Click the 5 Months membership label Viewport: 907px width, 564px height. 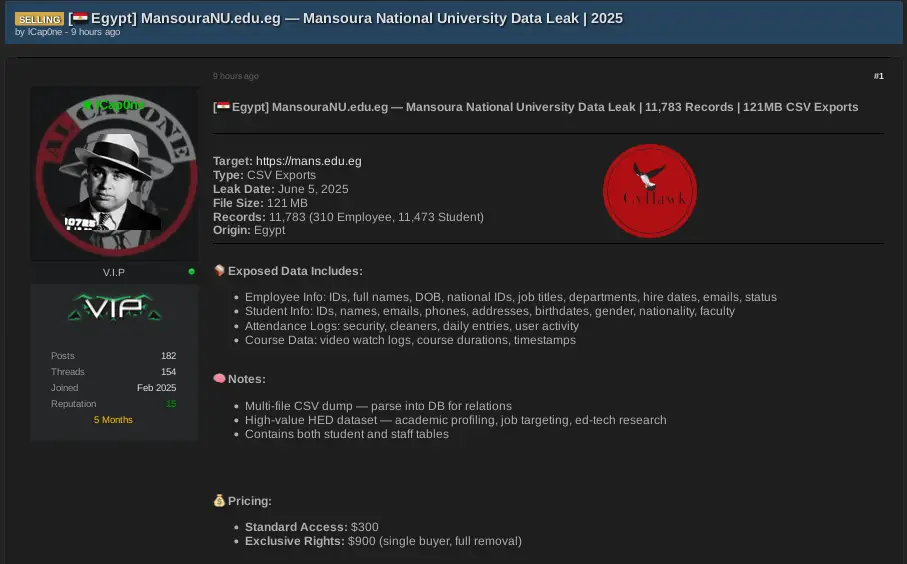tap(113, 420)
